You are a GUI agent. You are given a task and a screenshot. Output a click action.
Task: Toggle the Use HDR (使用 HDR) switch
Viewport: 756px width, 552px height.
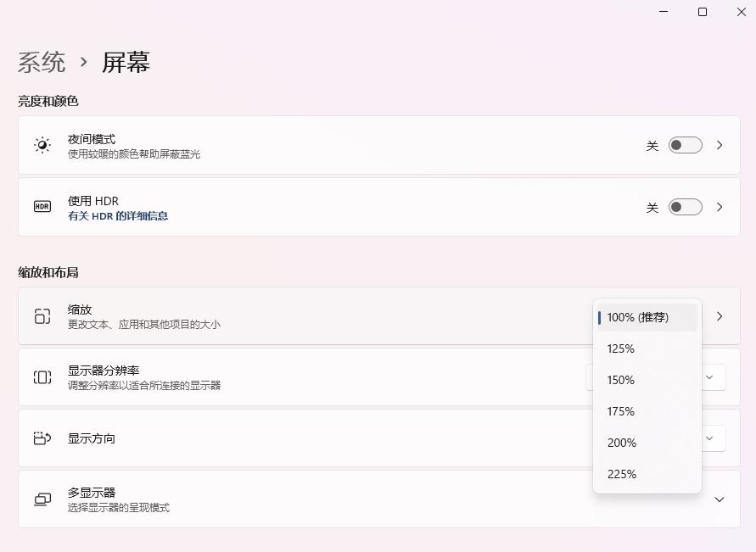tap(685, 207)
